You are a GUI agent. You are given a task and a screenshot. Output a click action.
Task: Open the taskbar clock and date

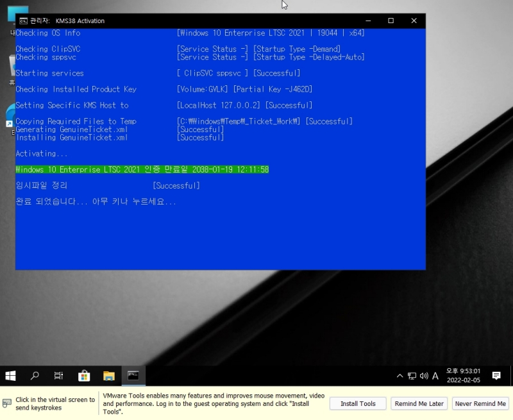pos(463,376)
